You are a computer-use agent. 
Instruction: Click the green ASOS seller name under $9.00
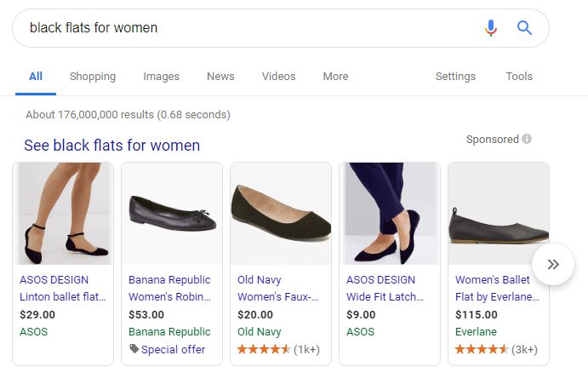pos(361,332)
